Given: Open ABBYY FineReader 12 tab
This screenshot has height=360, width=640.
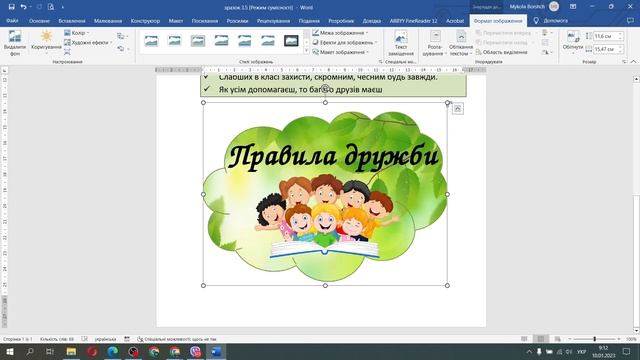Looking at the screenshot, I should 413,20.
